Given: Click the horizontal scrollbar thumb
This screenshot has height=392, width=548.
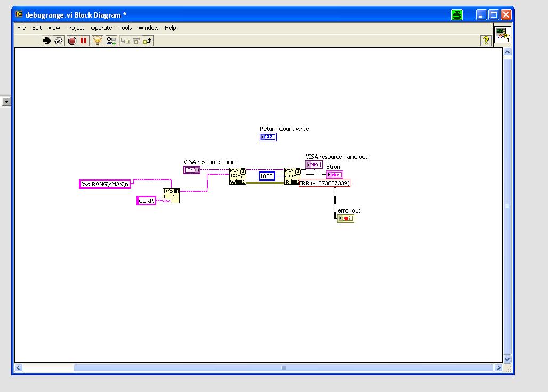Looking at the screenshot, I should 284,367.
